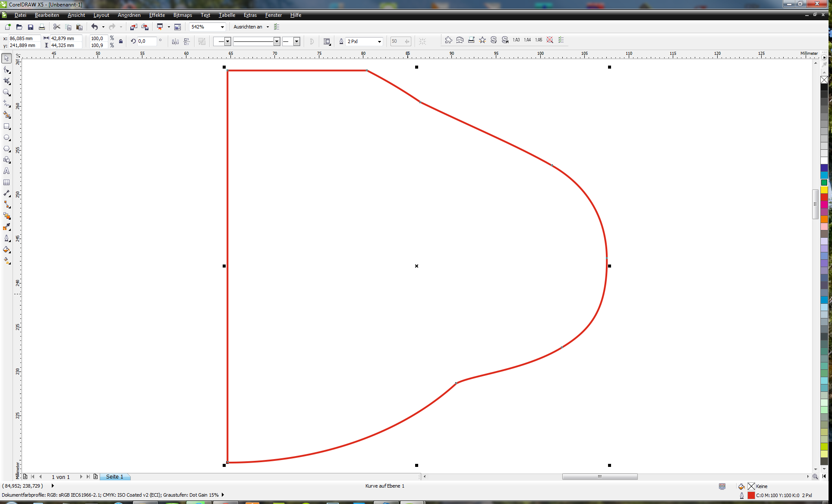Switch to the Seite 1 page tab
Viewport: 832px width, 504px height.
point(114,477)
